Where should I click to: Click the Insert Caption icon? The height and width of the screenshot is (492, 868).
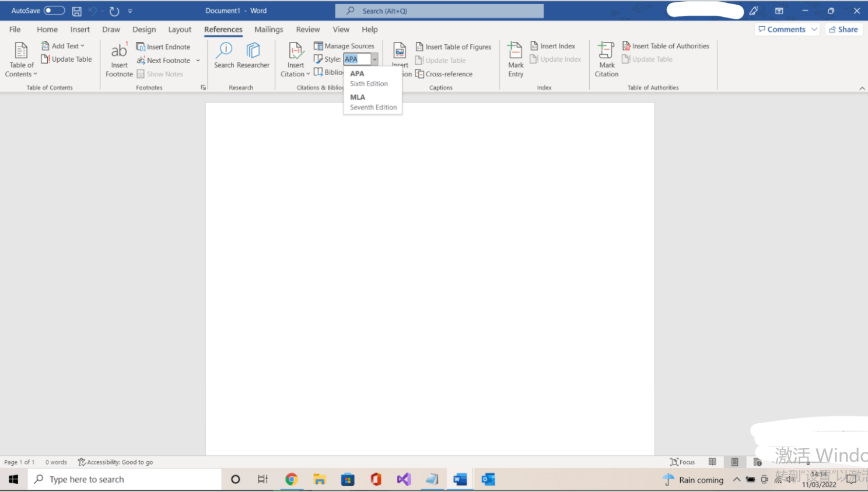point(400,51)
